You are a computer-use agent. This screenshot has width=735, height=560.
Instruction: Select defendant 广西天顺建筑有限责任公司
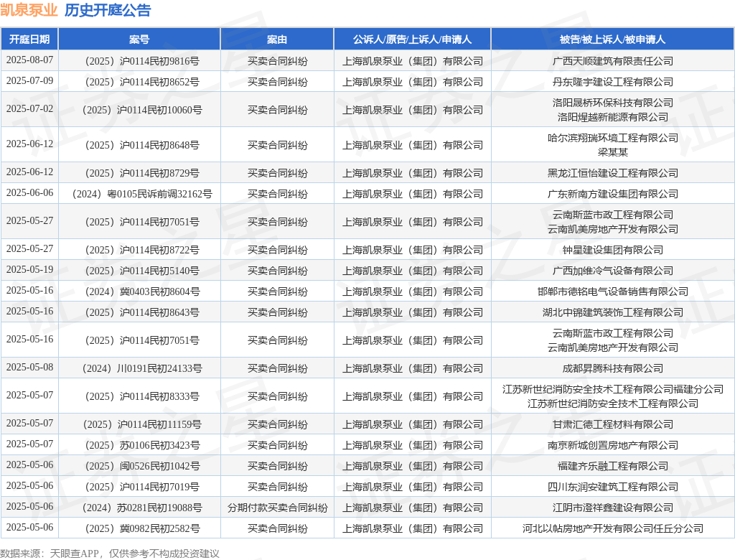[x=613, y=61]
